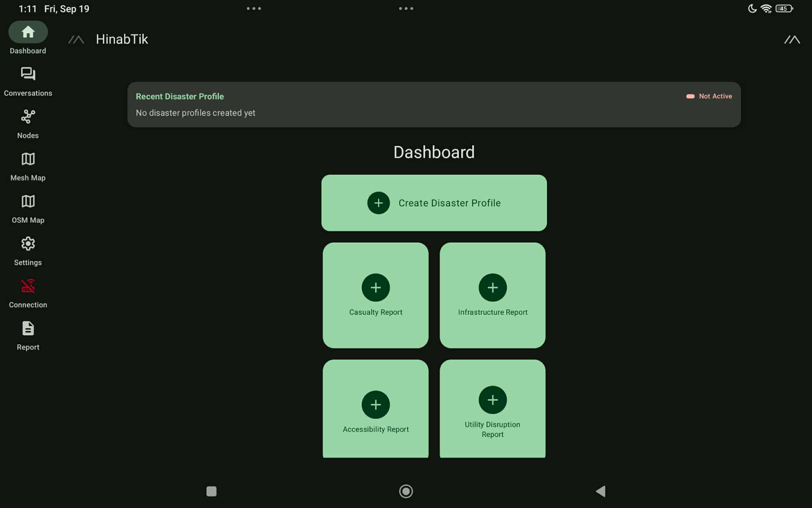This screenshot has height=508, width=812.
Task: Click Create Disaster Profile button
Action: [x=434, y=203]
